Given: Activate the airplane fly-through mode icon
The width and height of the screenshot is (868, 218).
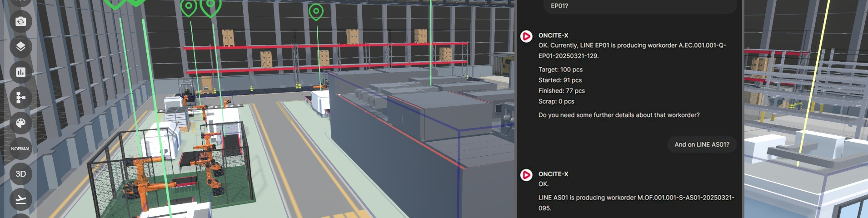Looking at the screenshot, I should 21,199.
